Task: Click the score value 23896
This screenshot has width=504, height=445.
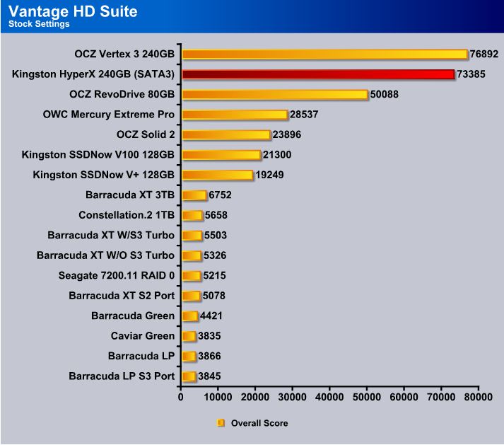Action: pyautogui.click(x=287, y=134)
